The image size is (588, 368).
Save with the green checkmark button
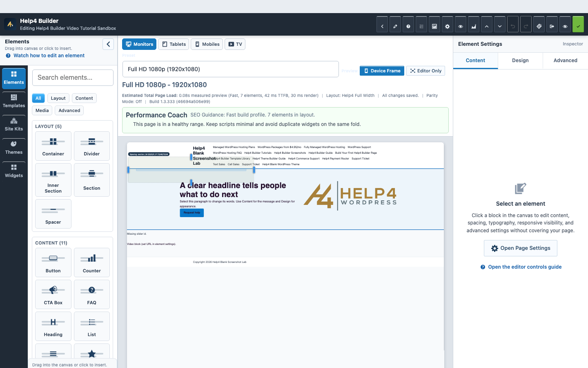pyautogui.click(x=578, y=25)
